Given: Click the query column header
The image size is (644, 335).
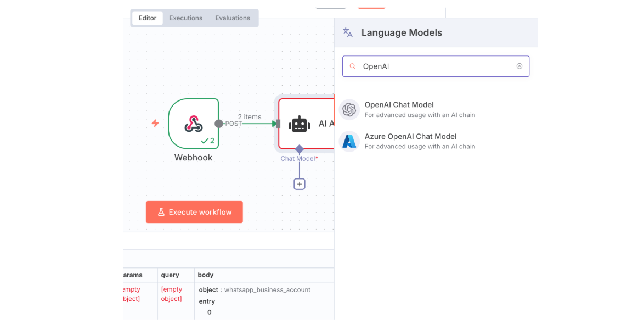Looking at the screenshot, I should coord(169,275).
